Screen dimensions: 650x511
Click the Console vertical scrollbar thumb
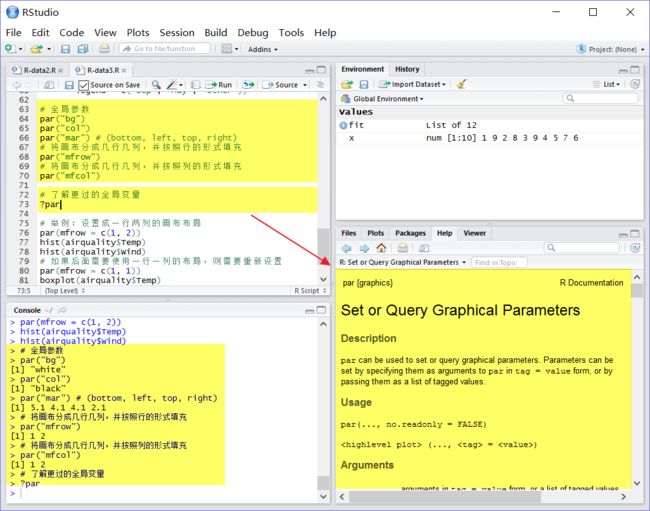tap(323, 483)
